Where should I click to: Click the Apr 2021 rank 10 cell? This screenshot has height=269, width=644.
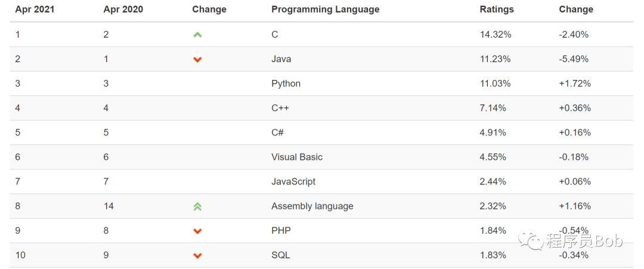[20, 255]
